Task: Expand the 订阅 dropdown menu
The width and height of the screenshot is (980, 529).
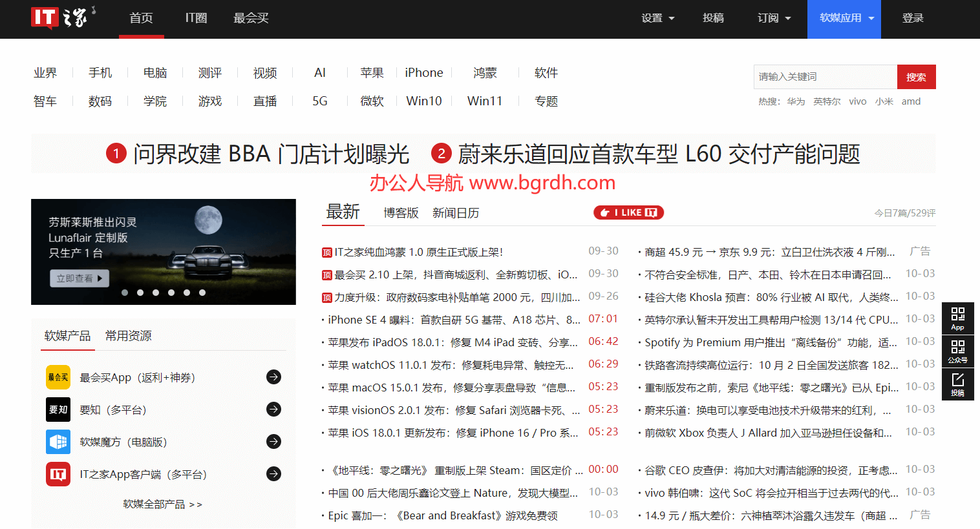Action: click(x=774, y=18)
